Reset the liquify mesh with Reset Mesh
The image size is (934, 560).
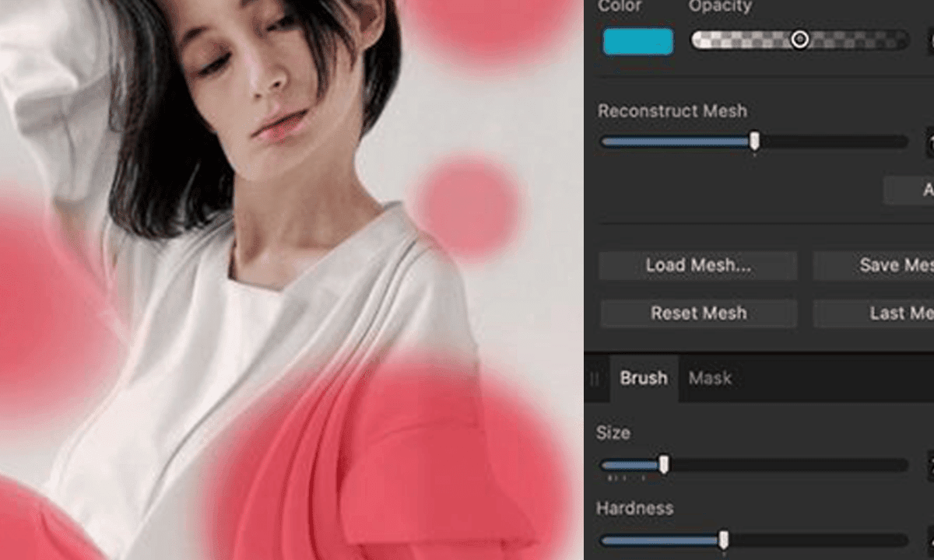point(698,313)
